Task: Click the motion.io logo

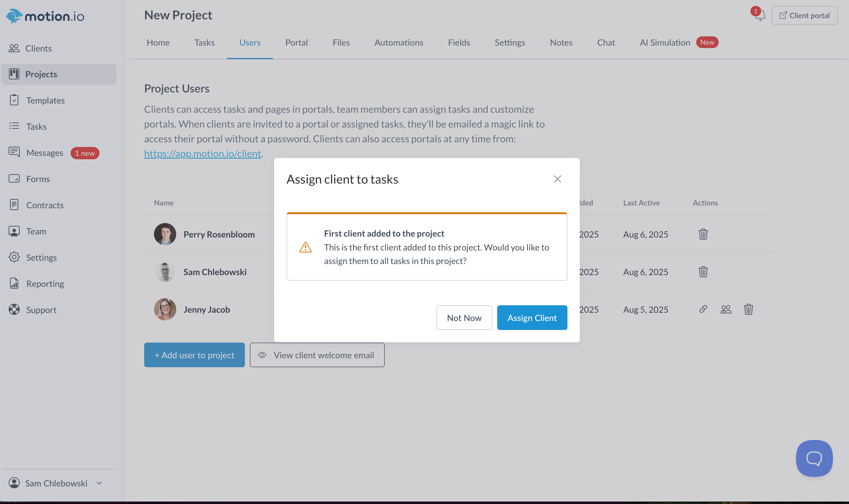Action: tap(45, 16)
